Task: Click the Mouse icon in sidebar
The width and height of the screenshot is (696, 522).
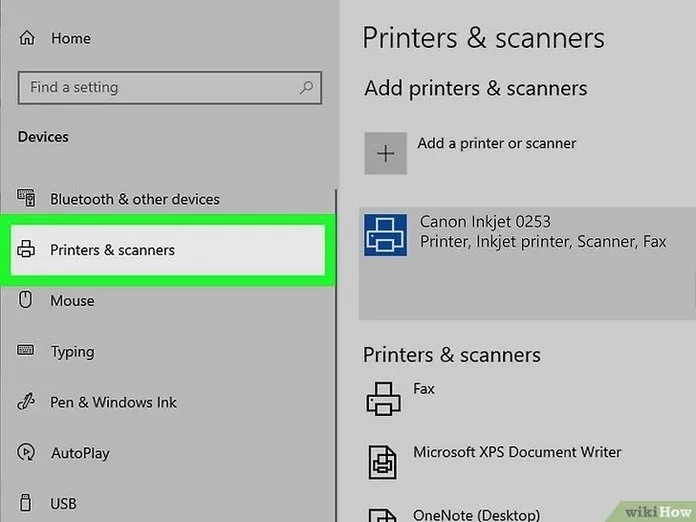Action: pyautogui.click(x=27, y=300)
